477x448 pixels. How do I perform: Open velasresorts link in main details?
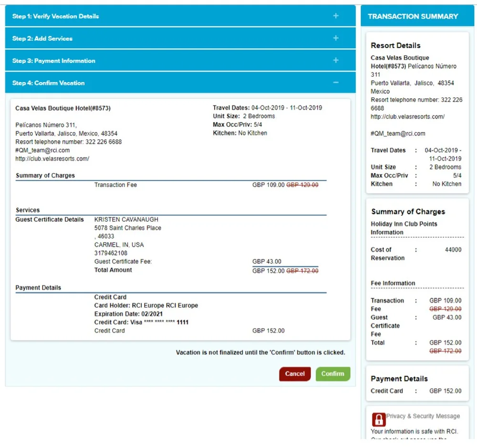pos(52,158)
